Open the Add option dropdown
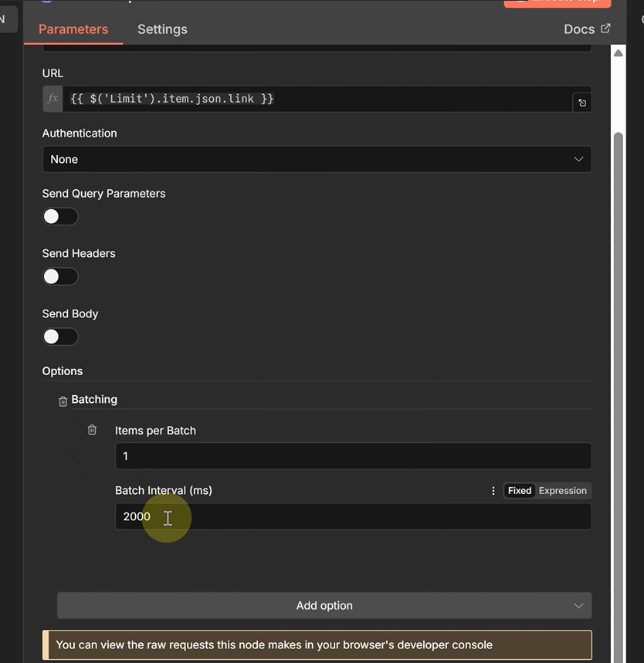Viewport: 644px width, 663px height. (324, 606)
